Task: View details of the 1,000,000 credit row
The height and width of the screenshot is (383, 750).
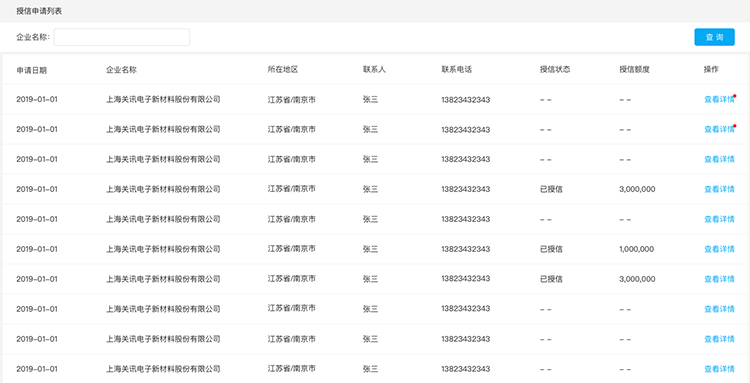Action: click(x=719, y=249)
